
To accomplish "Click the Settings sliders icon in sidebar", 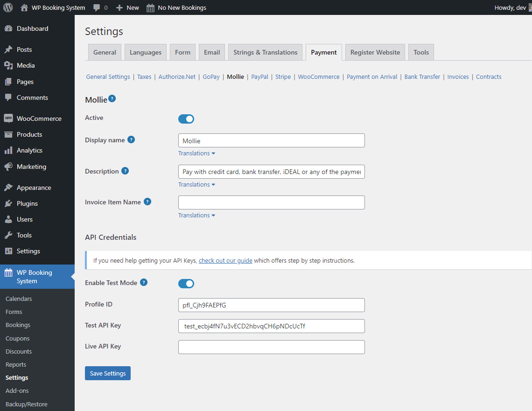I will (8, 251).
